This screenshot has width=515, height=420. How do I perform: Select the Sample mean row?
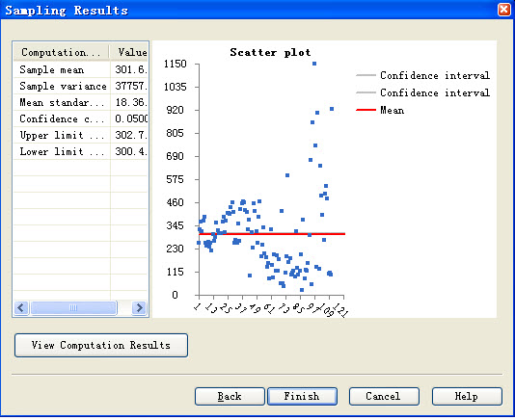(80, 69)
